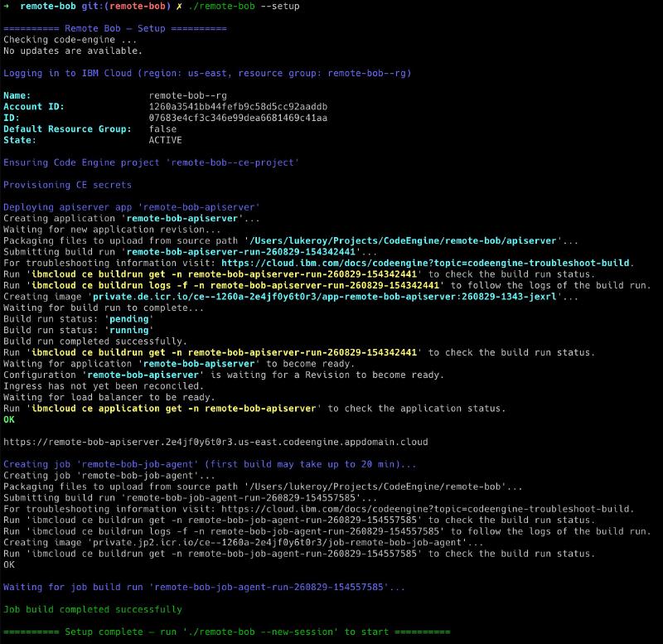Click the 'Remote Bob – Setup' header line
Image resolution: width=663 pixels, height=644 pixels.
point(115,28)
